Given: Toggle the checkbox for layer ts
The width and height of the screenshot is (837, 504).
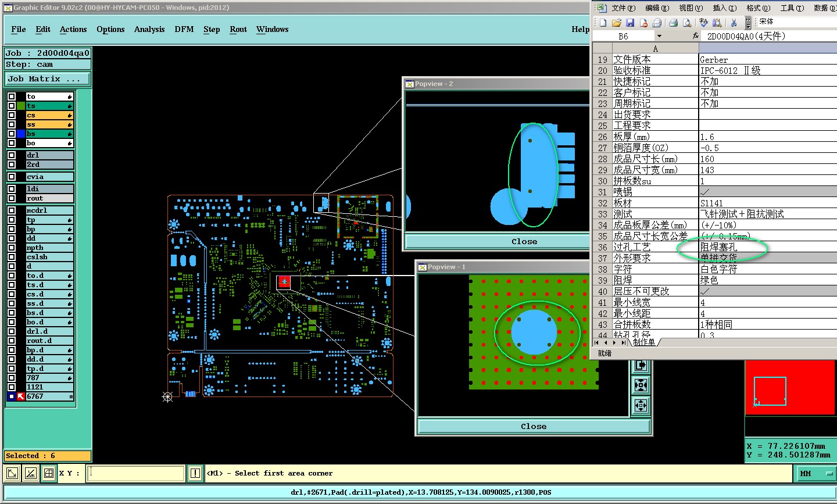Looking at the screenshot, I should 12,106.
